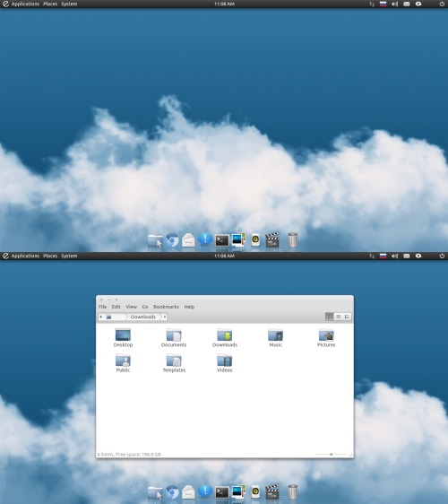Expand path bar with left arrow

[x=100, y=317]
